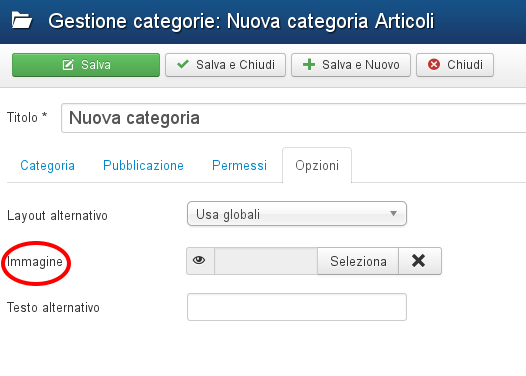This screenshot has width=526, height=376.
Task: Open the Pubblicazione tab
Action: point(143,166)
